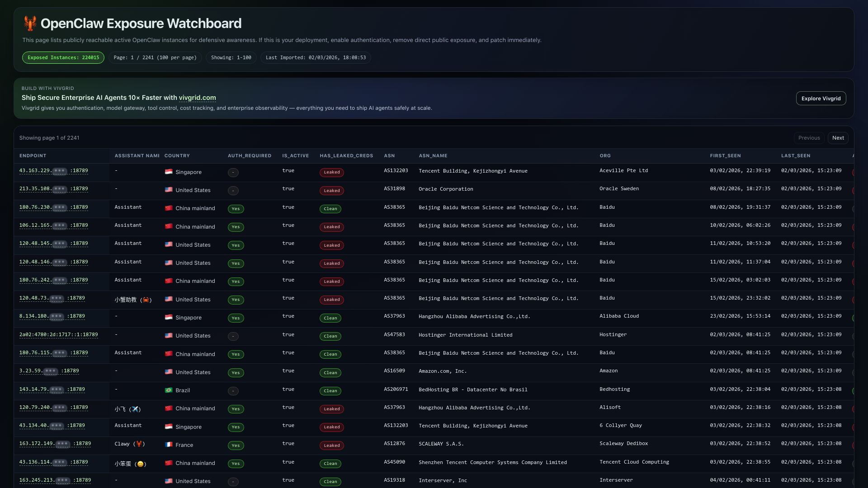Click the Leaked badge in the SCALEWAY row
868x488 pixels.
[332, 446]
